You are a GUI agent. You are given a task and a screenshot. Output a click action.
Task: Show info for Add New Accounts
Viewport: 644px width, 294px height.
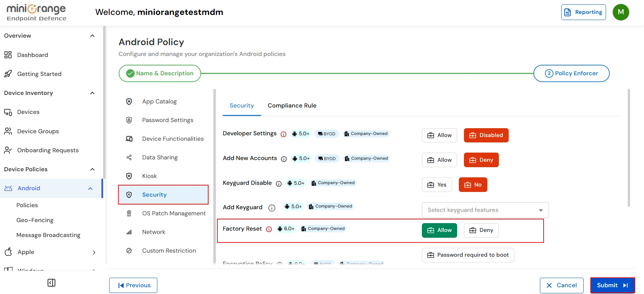point(284,159)
